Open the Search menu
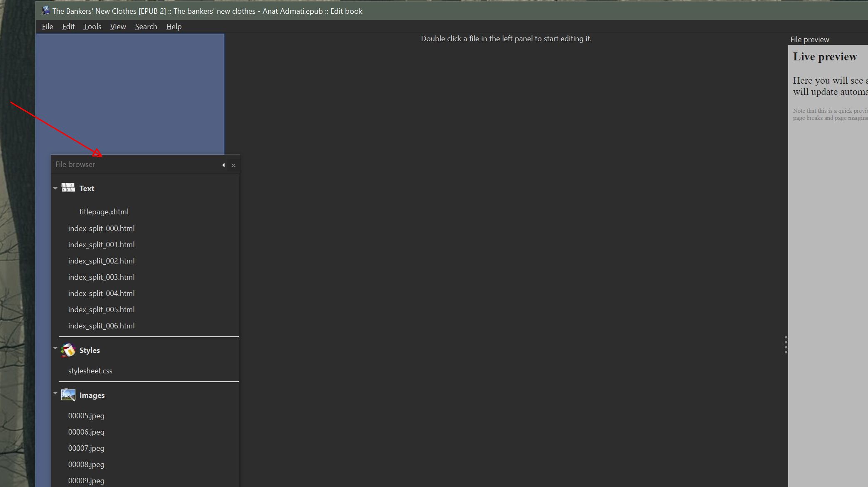Screen dimensions: 868x487 coord(146,27)
